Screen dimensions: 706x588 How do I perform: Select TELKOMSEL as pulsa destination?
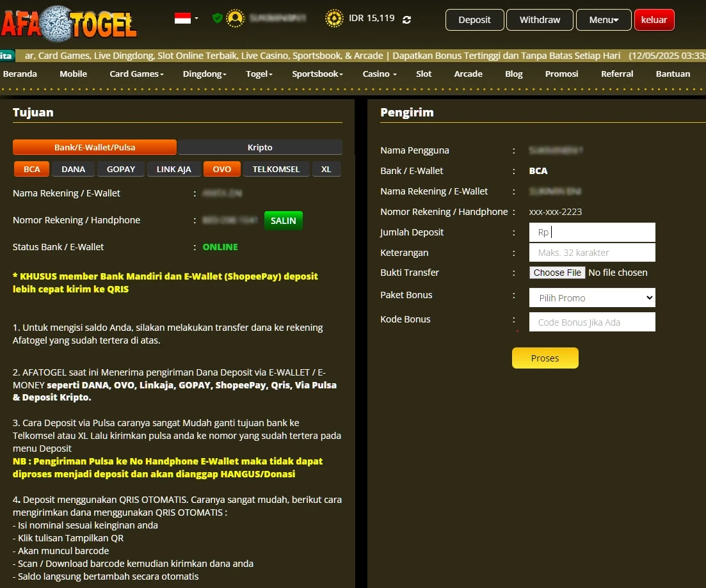pos(276,170)
